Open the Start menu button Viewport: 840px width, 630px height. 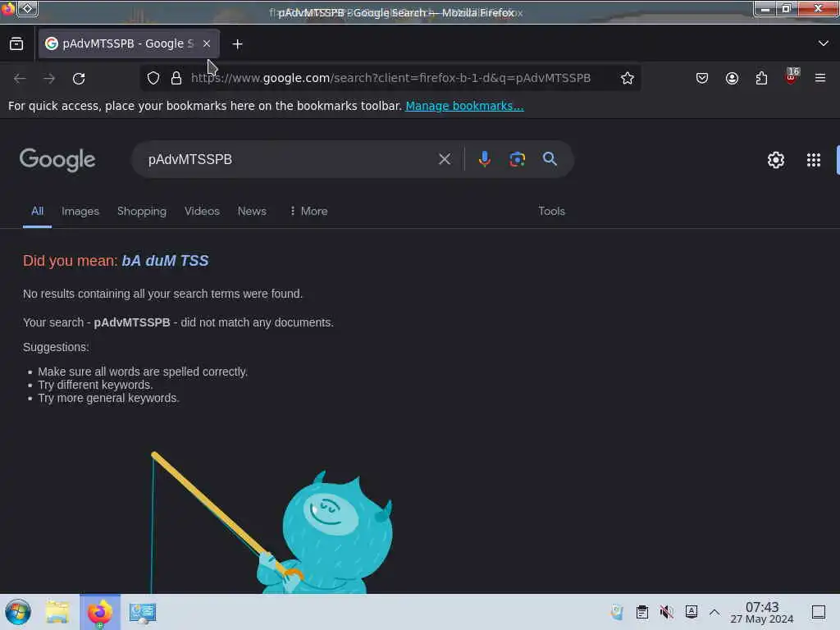[x=18, y=612]
